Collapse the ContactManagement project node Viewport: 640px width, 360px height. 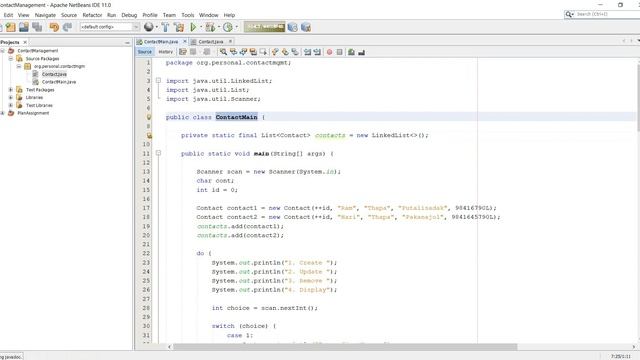click(2, 51)
